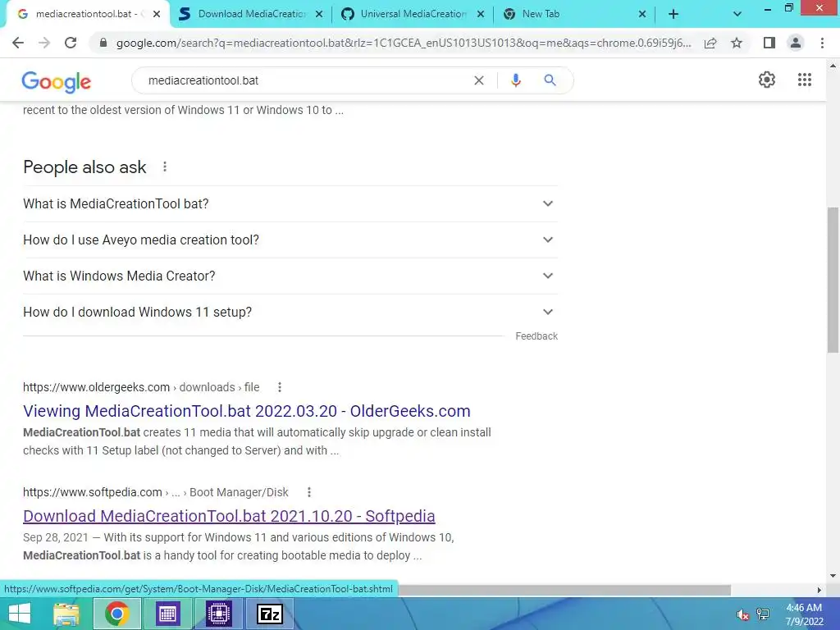Click the scroll-down arrow
840x630 pixels.
point(833,577)
